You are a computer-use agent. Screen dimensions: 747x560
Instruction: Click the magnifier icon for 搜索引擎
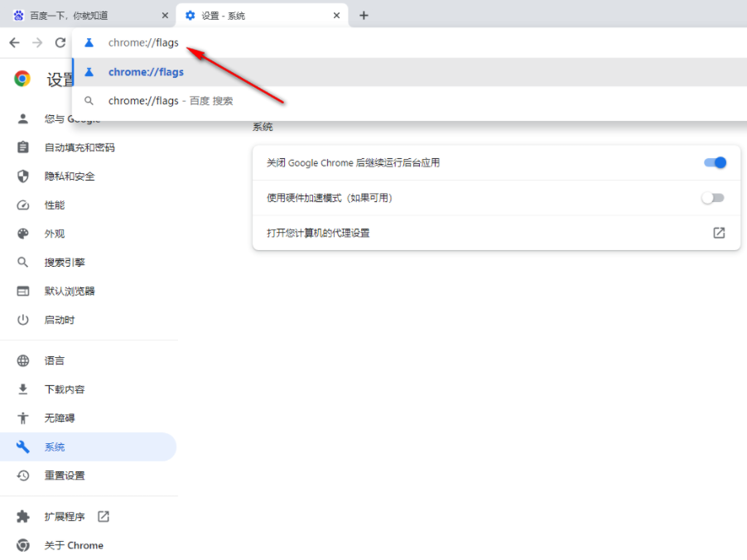point(23,262)
